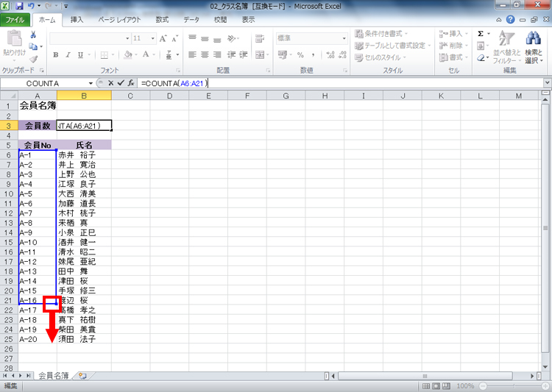This screenshot has height=392, width=552.
Task: Open the Excel Help question mark icon
Action: 511,20
